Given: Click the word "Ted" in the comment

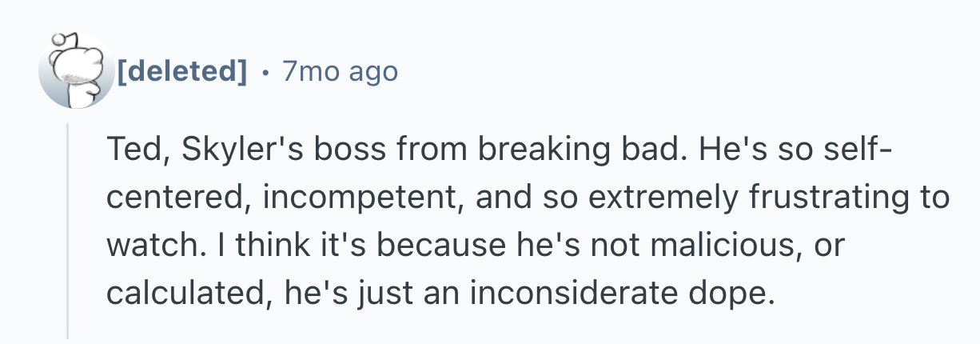Looking at the screenshot, I should point(130,150).
